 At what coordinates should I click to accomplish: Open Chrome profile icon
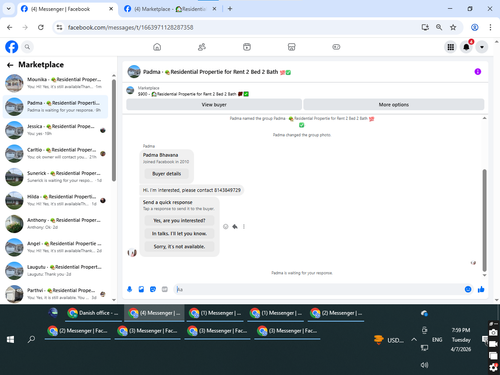tap(475, 27)
